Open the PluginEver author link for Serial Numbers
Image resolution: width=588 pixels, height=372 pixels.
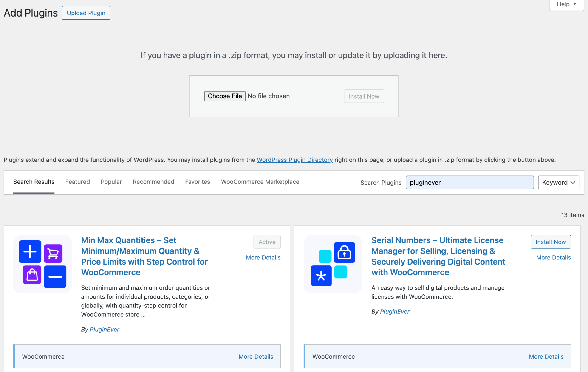pyautogui.click(x=395, y=311)
